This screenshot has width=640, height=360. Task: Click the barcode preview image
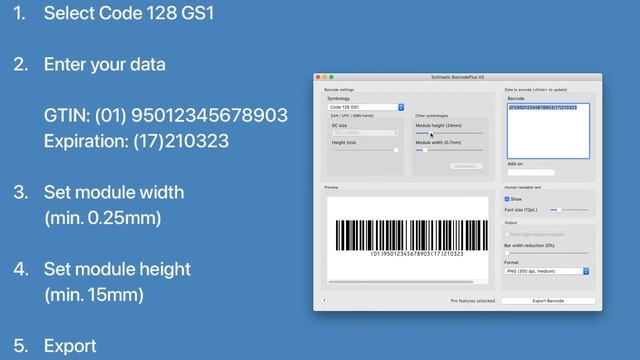tap(411, 238)
